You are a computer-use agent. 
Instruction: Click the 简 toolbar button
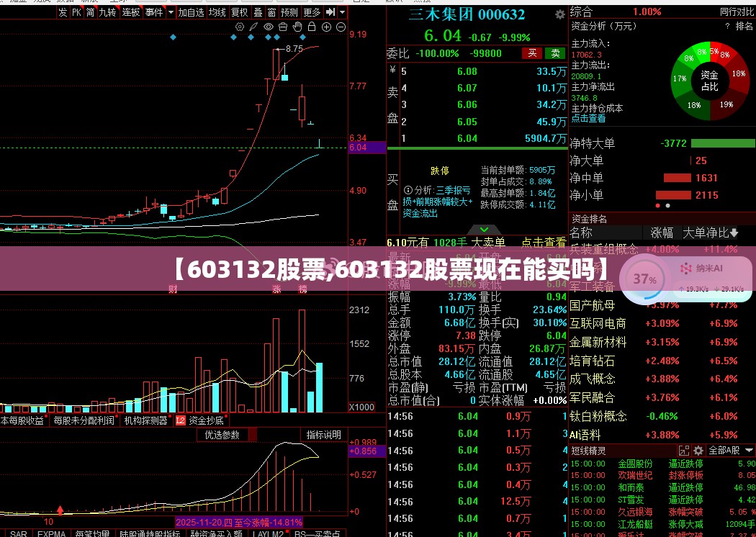point(90,12)
